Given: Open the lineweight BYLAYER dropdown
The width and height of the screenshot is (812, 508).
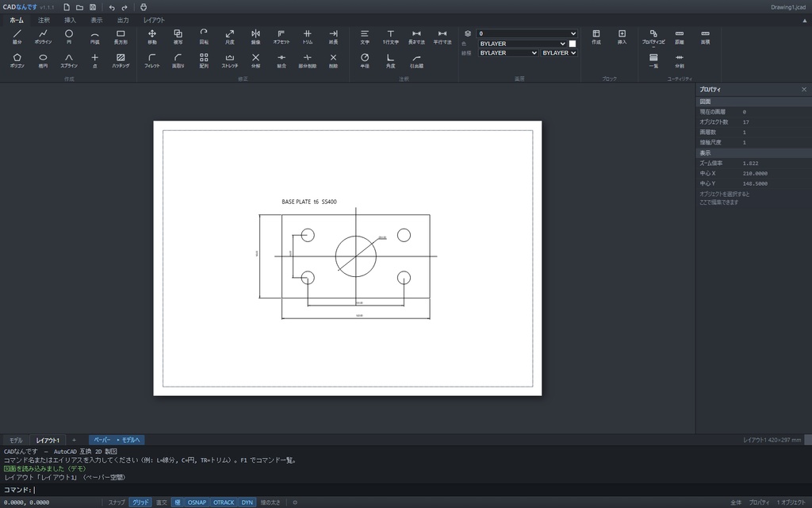Looking at the screenshot, I should [559, 53].
